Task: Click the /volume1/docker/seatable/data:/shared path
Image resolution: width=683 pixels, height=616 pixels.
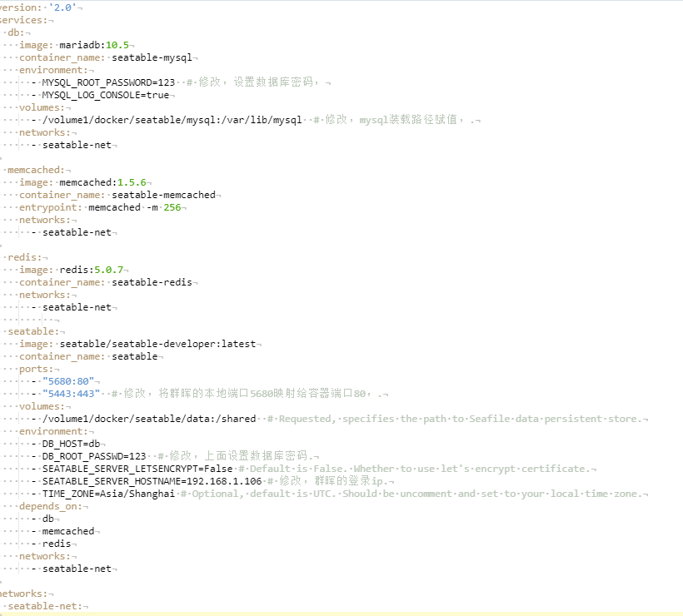Action: (154, 419)
